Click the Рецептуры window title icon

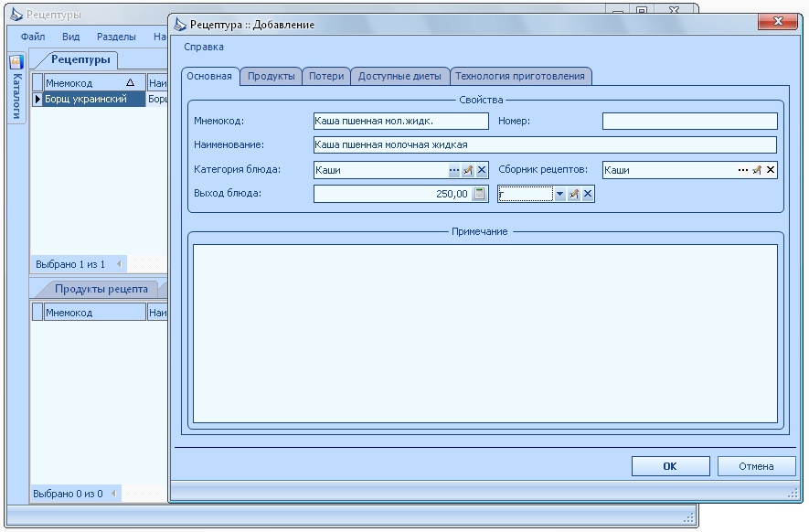click(16, 15)
